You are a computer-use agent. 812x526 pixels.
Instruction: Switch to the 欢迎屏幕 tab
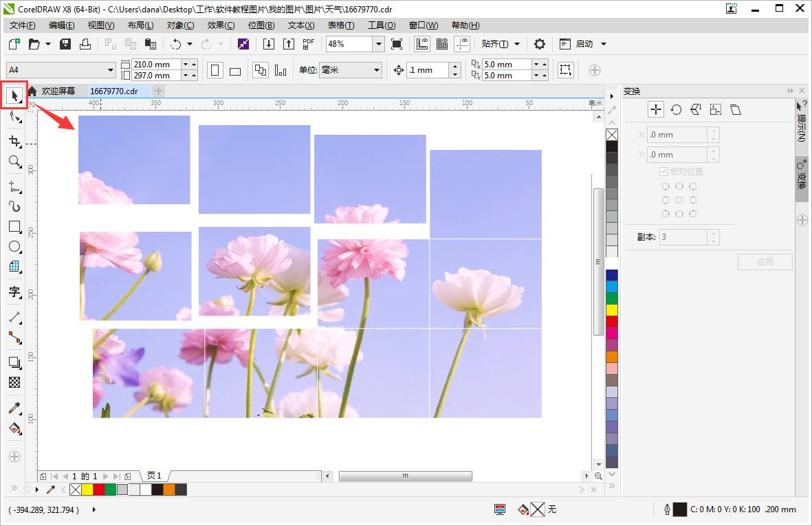pos(58,91)
